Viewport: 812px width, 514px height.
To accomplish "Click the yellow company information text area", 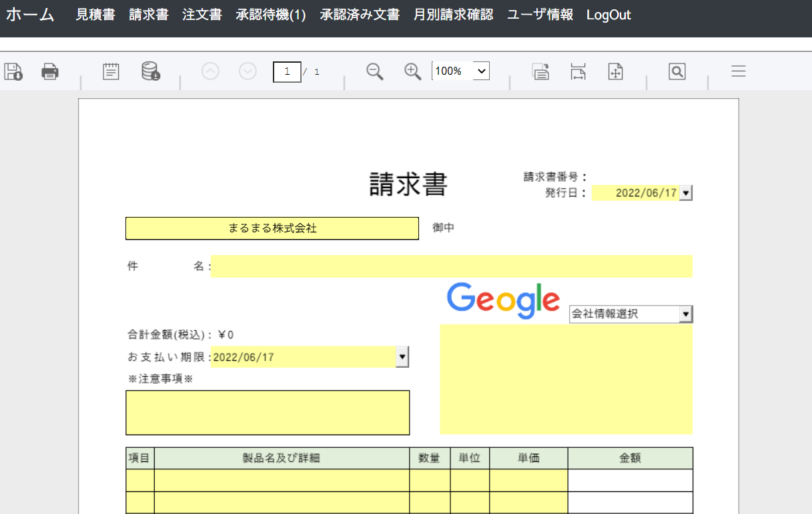I will [x=566, y=379].
